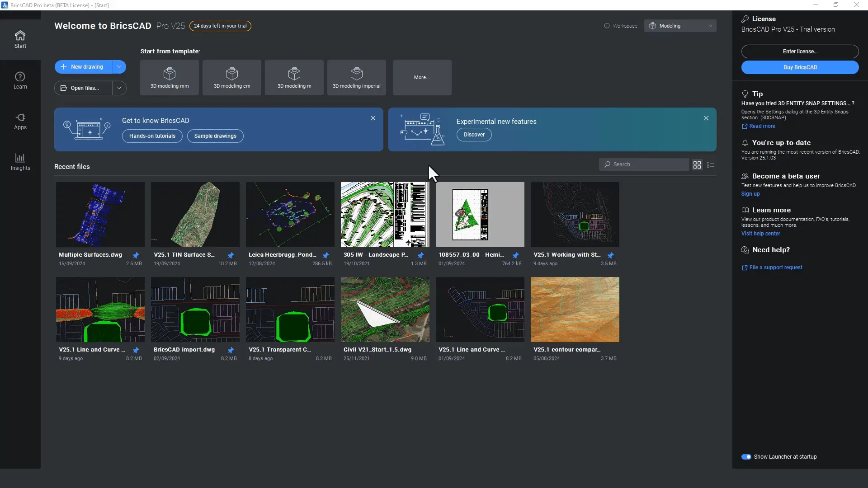Viewport: 868px width, 488px height.
Task: Click the 3D-modeling-cm template icon
Action: [231, 77]
